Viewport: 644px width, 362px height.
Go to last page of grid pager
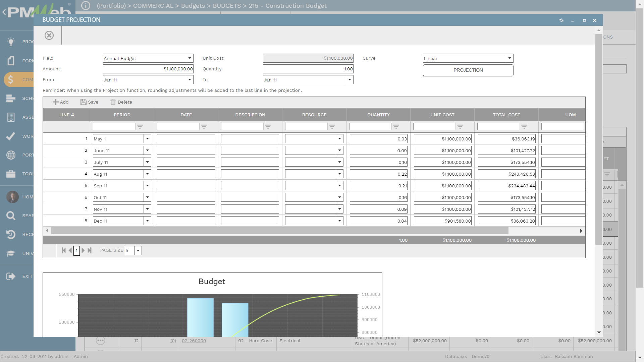(x=90, y=250)
